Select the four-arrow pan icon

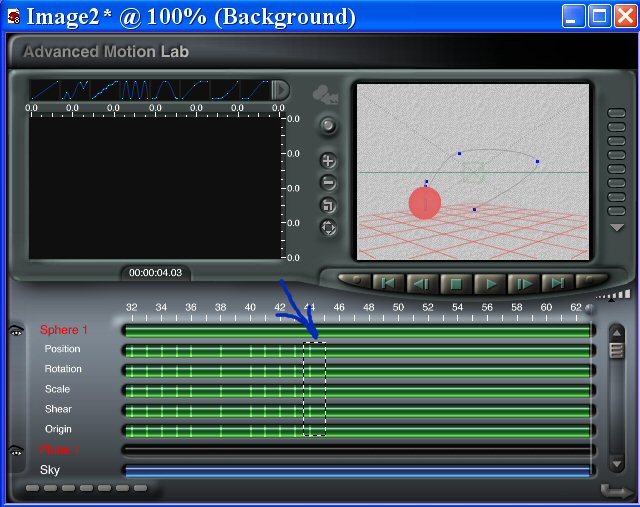[x=329, y=228]
